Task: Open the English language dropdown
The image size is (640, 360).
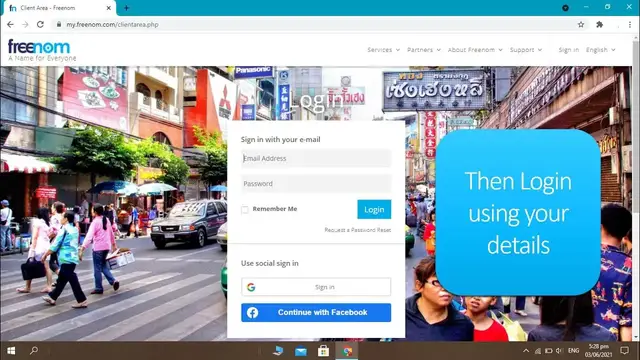Action: tap(600, 50)
